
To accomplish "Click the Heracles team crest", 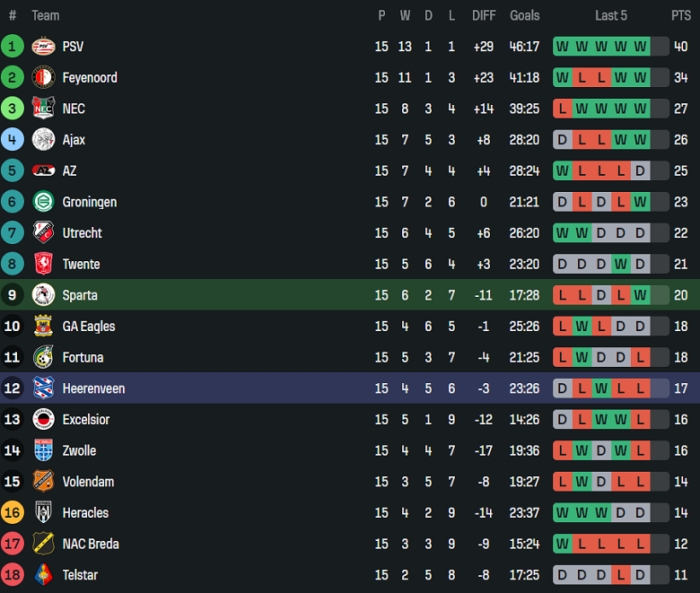I will click(x=43, y=513).
